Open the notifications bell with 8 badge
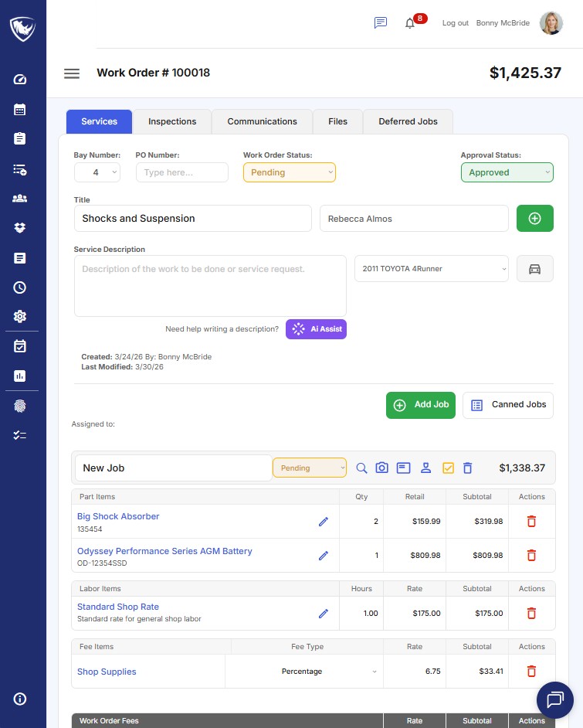Viewport: 583px width, 728px height. pyautogui.click(x=409, y=22)
